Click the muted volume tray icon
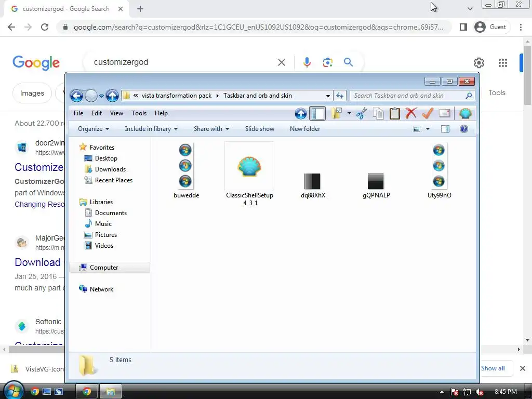Image resolution: width=532 pixels, height=399 pixels. click(480, 392)
